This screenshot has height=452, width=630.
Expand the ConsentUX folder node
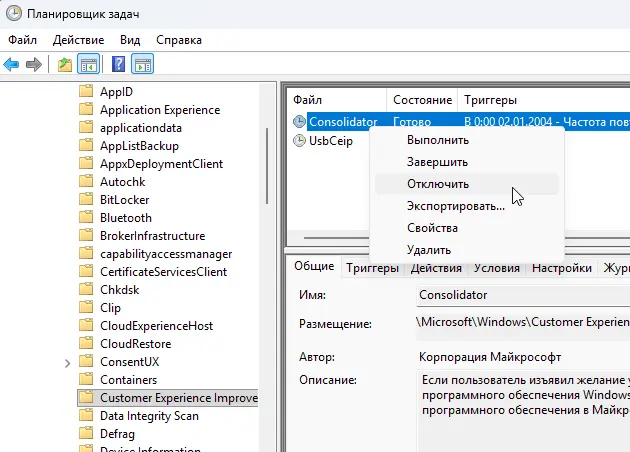(67, 362)
